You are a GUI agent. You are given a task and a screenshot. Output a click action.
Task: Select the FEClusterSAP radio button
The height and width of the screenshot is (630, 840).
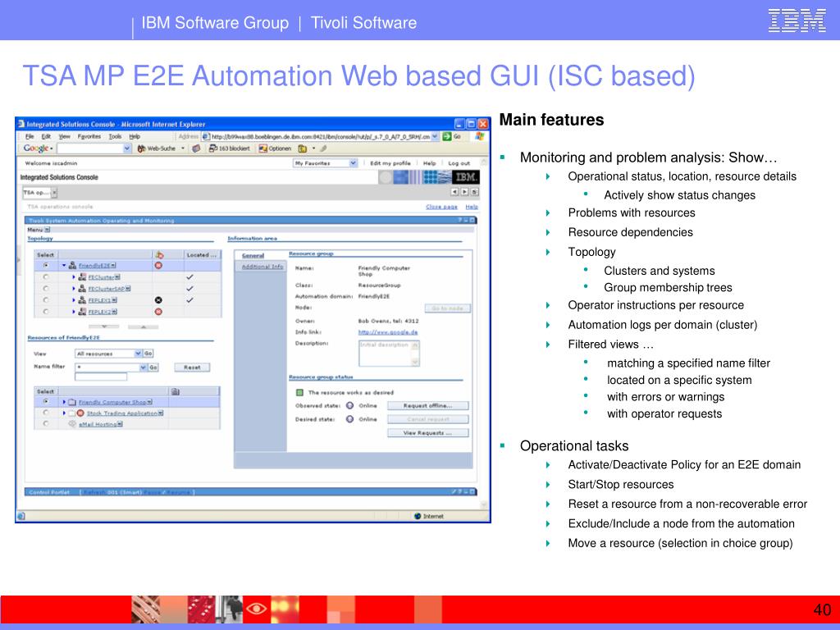(x=46, y=288)
